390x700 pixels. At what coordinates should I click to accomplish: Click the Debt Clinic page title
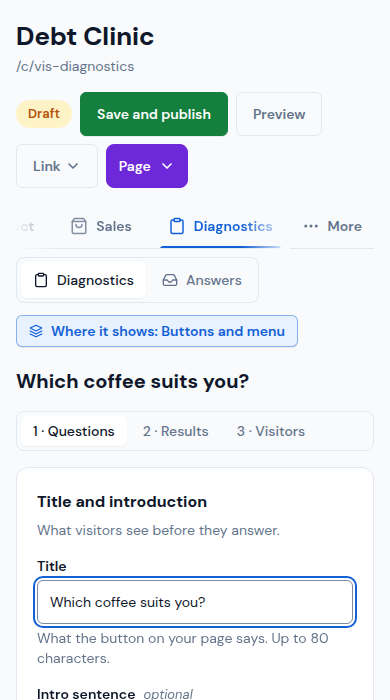tap(85, 37)
